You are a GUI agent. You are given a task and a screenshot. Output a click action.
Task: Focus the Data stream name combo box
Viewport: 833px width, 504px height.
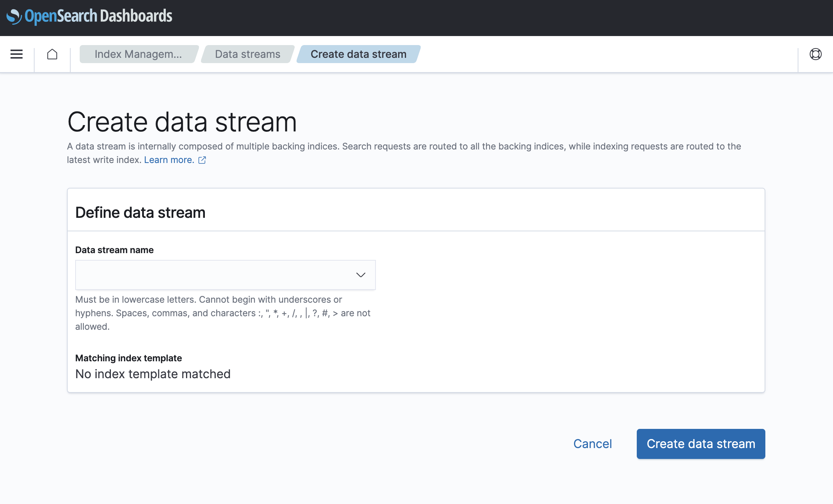coord(225,275)
